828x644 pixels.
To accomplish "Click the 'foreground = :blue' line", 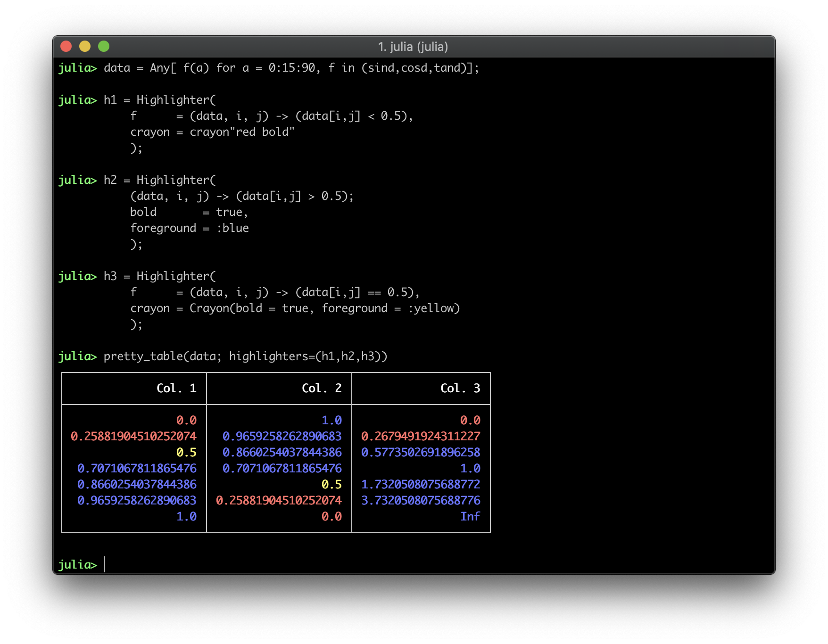I will pyautogui.click(x=190, y=228).
